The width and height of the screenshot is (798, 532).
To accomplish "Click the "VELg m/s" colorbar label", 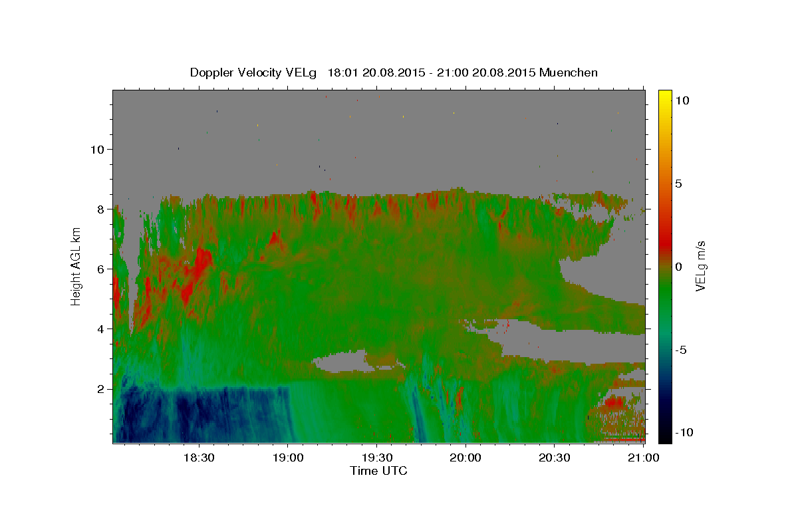I will point(701,266).
